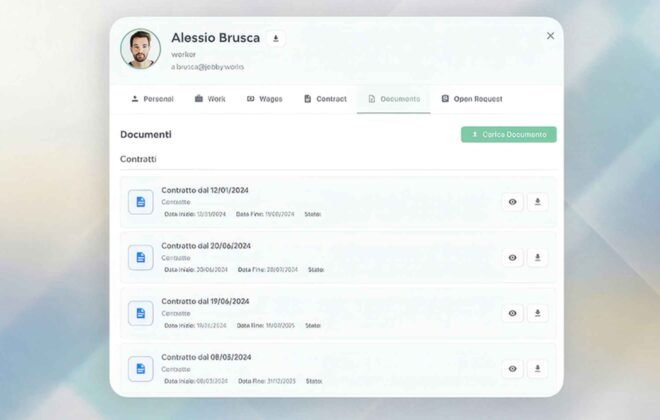
Task: Go to the Open Request tab
Action: [x=471, y=99]
